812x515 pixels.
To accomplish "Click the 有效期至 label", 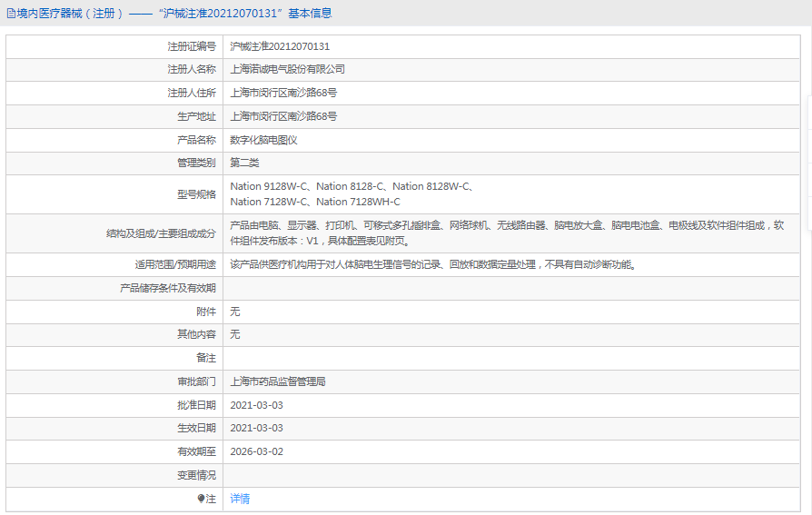I will point(196,451).
